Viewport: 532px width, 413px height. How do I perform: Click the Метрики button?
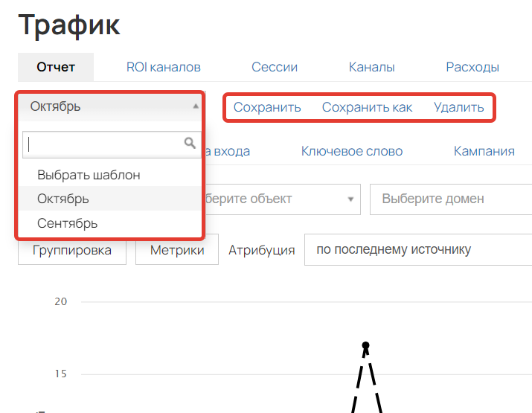[x=177, y=250]
